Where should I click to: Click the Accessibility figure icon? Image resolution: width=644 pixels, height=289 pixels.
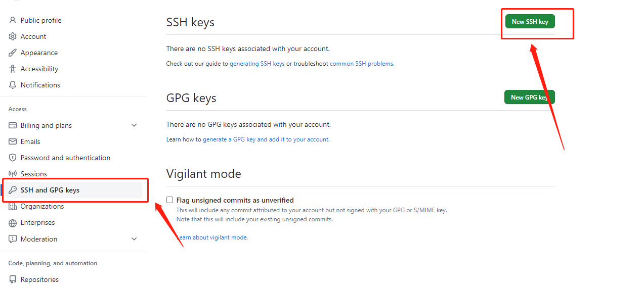pyautogui.click(x=13, y=69)
